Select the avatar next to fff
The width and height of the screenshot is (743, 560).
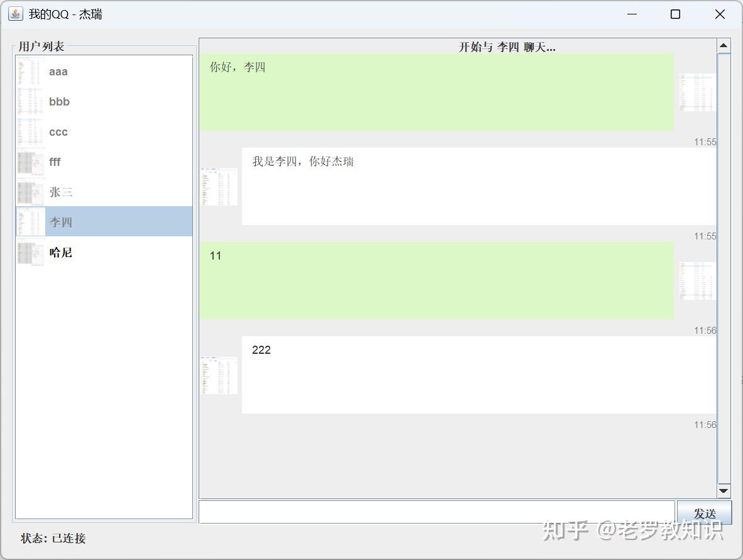click(31, 162)
